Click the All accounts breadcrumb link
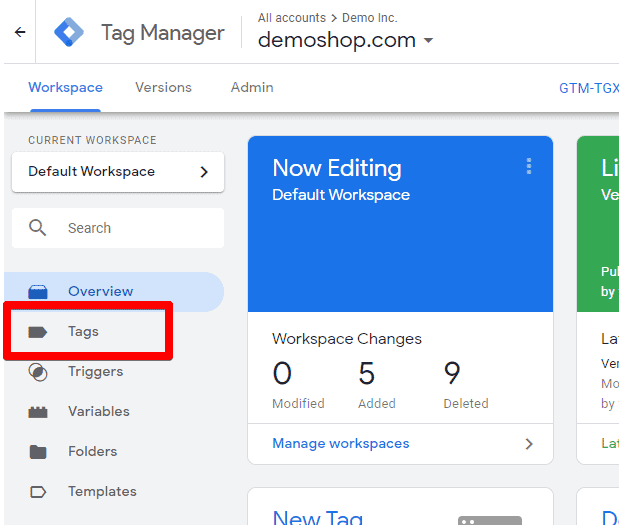This screenshot has height=525, width=619. [292, 18]
